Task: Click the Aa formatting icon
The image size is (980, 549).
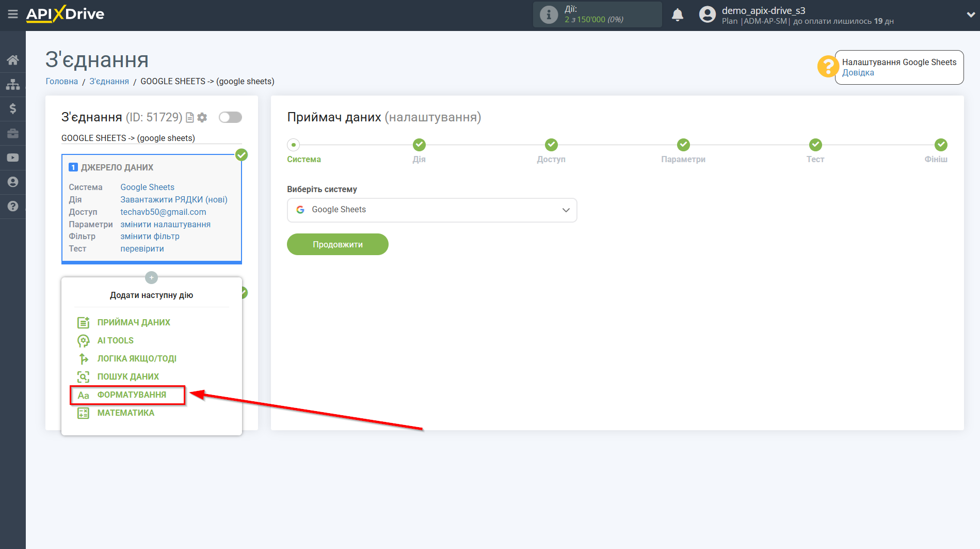Action: click(x=83, y=396)
